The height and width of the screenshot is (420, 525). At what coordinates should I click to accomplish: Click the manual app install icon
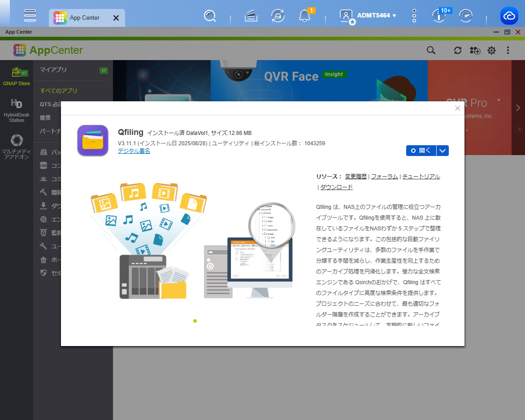point(475,51)
